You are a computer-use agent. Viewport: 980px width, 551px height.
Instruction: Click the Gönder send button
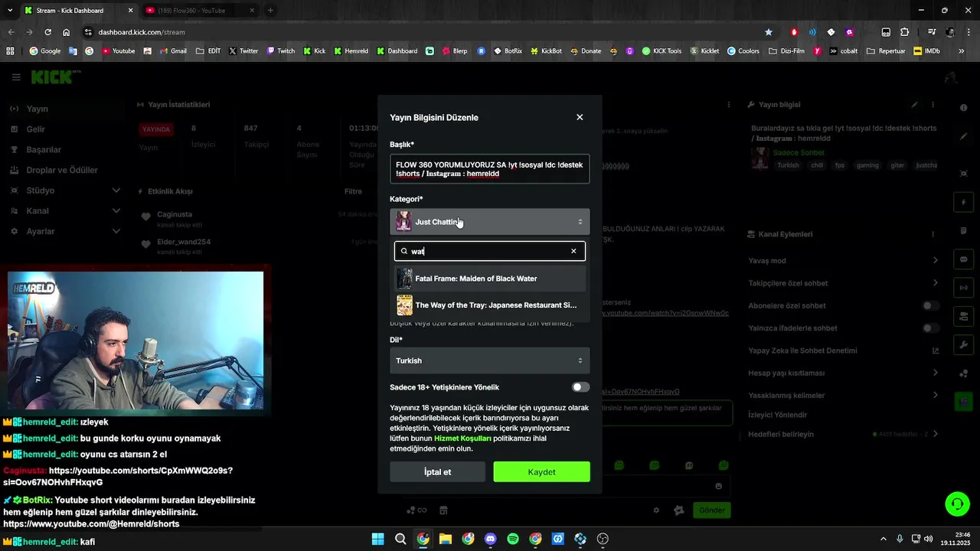click(711, 510)
